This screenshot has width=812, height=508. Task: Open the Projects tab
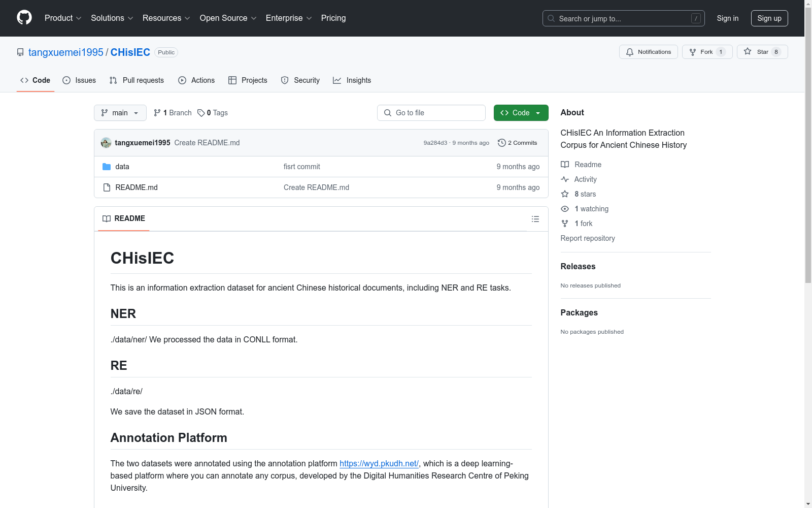click(x=248, y=80)
